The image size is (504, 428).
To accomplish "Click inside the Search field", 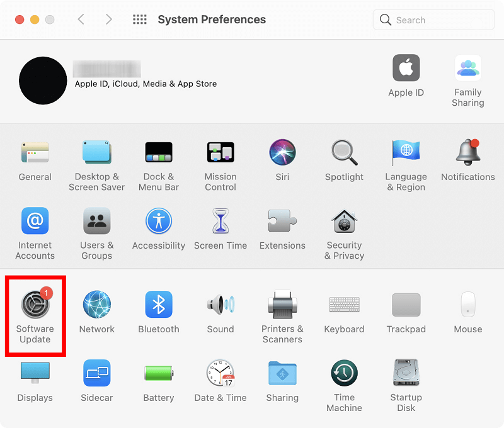I will click(x=433, y=20).
